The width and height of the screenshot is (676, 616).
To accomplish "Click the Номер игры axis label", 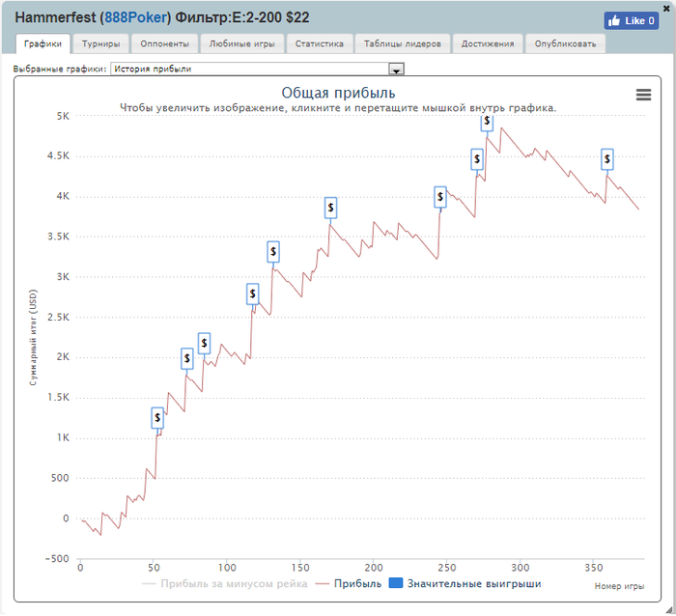I will (619, 586).
